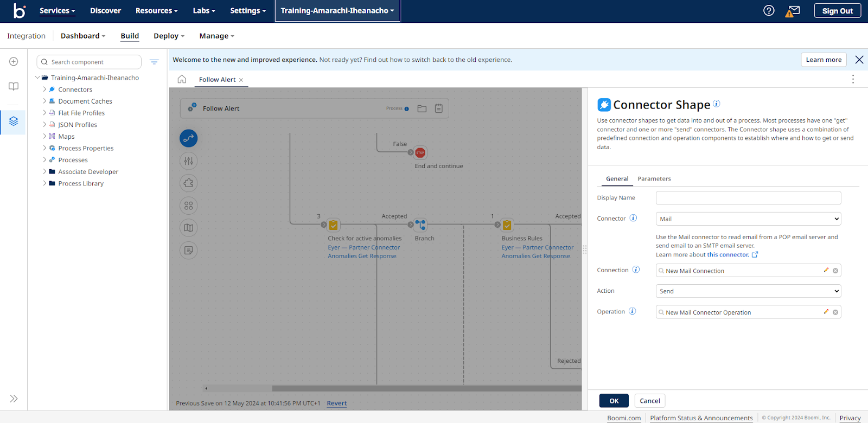This screenshot has height=423, width=868.
Task: Select the layers component explorer icon
Action: 14,121
